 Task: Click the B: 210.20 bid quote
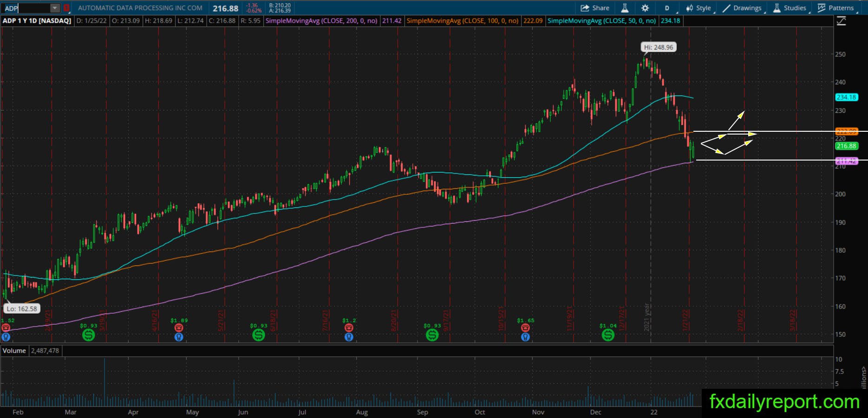click(280, 6)
